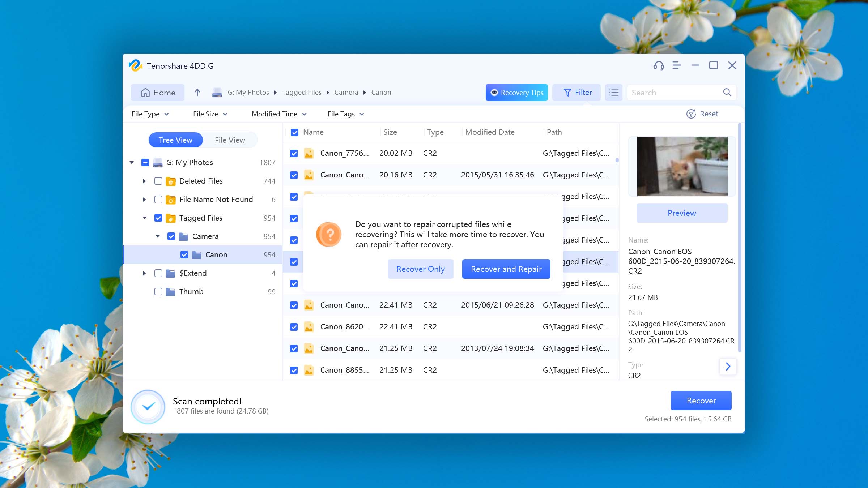
Task: Uncheck the Canon_8855 file checkbox
Action: 294,370
